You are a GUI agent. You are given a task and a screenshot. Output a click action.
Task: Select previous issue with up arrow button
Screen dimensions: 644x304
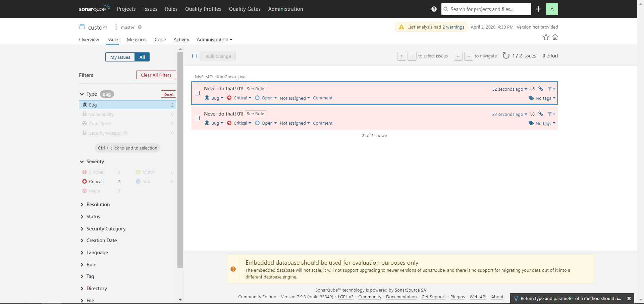tap(401, 56)
